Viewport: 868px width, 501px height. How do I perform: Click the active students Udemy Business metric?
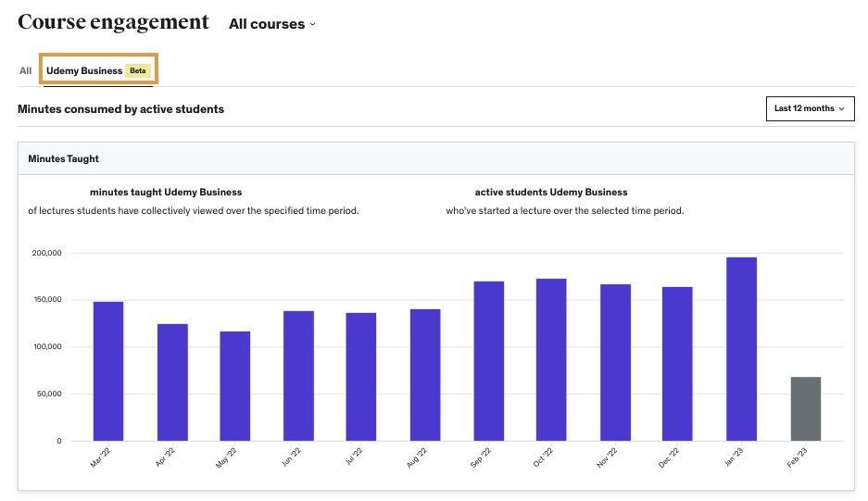[x=550, y=193]
